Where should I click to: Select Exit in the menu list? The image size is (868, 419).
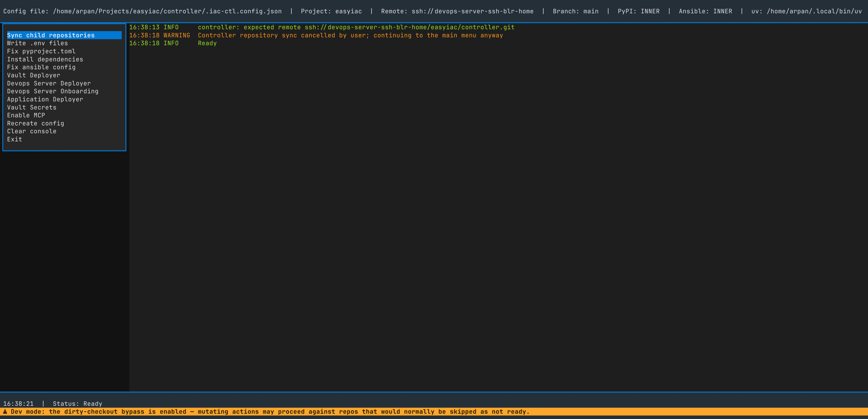pyautogui.click(x=64, y=139)
